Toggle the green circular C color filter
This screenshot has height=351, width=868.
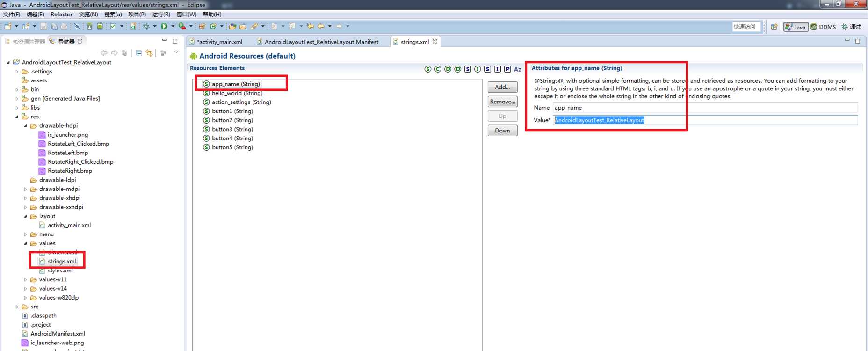[438, 69]
